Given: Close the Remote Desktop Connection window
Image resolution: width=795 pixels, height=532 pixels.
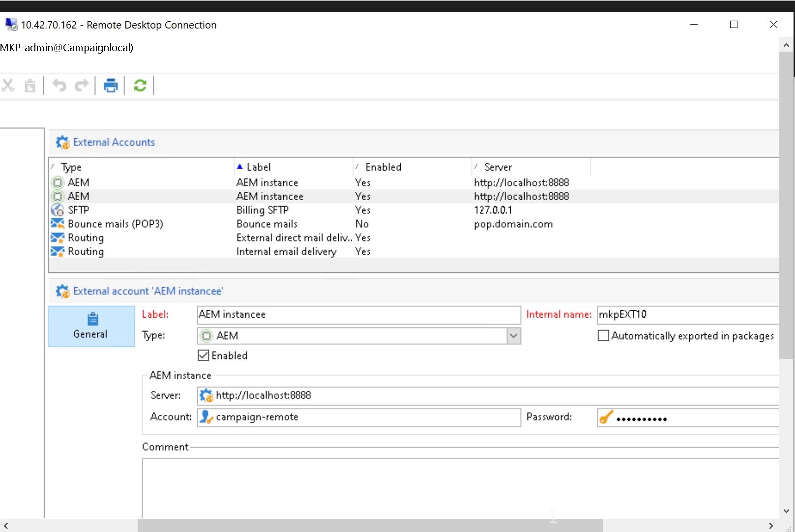Looking at the screenshot, I should pos(773,24).
